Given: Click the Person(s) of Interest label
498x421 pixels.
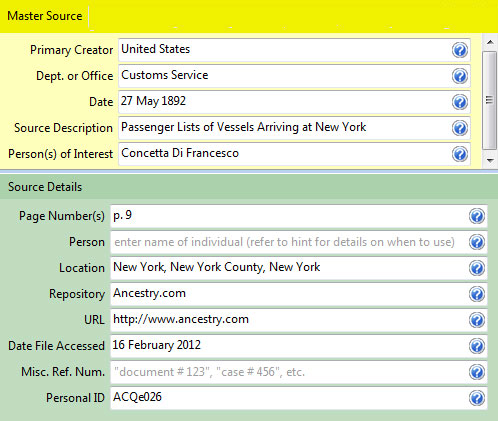Looking at the screenshot, I should [61, 154].
